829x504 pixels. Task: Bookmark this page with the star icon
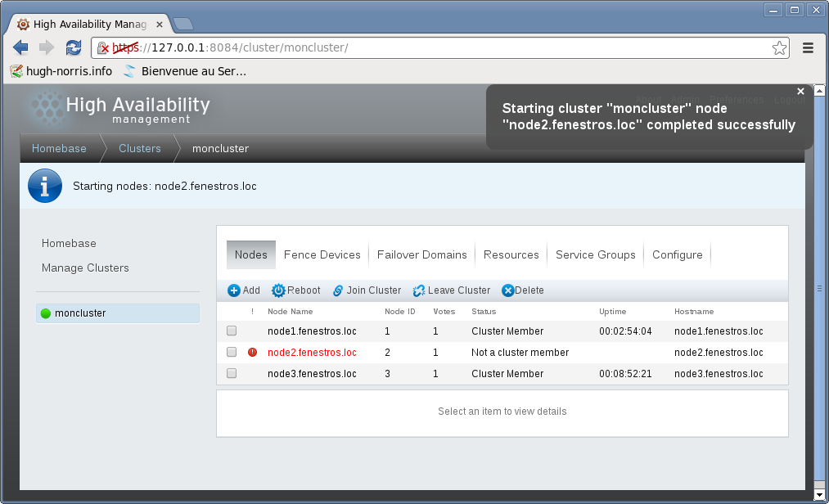[779, 47]
